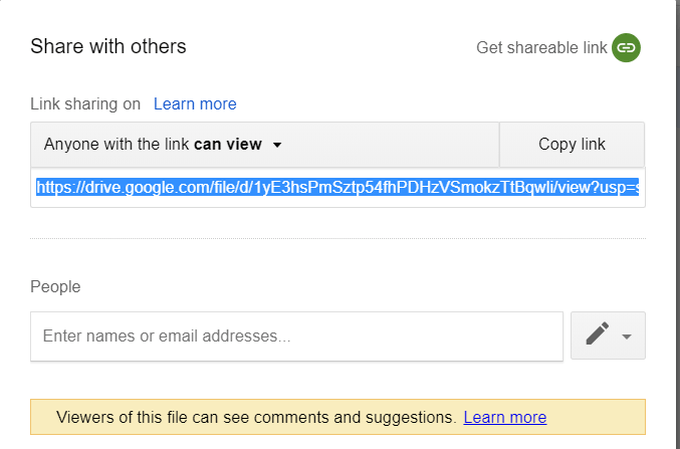Click the 'Link sharing on' label
This screenshot has width=680, height=449.
pyautogui.click(x=85, y=104)
